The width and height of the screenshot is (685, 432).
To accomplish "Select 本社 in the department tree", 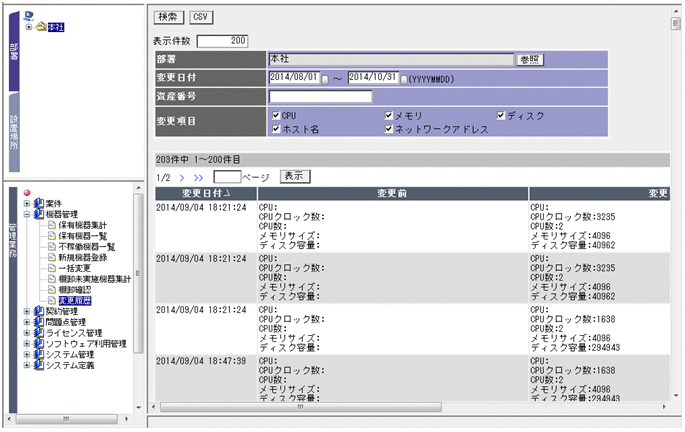I will 56,27.
